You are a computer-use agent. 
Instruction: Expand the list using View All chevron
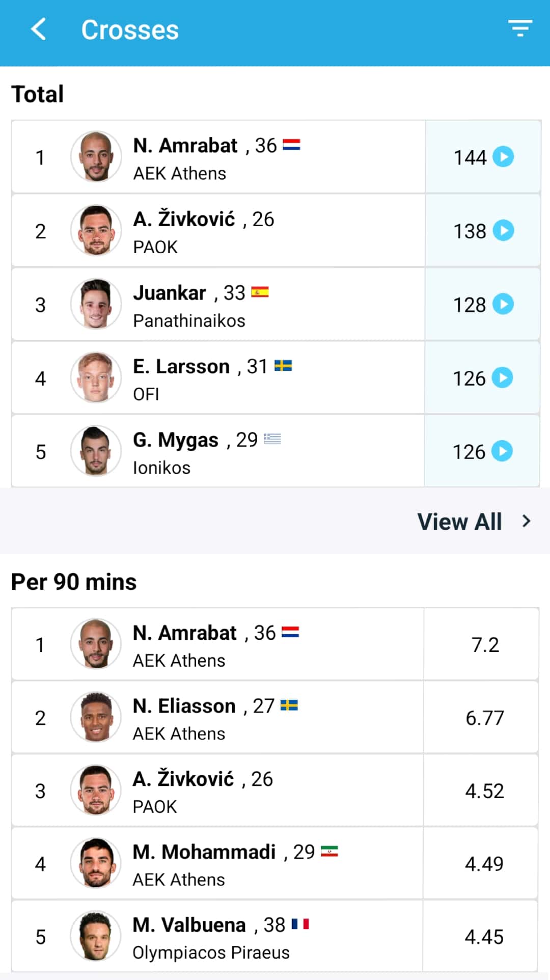tap(527, 521)
